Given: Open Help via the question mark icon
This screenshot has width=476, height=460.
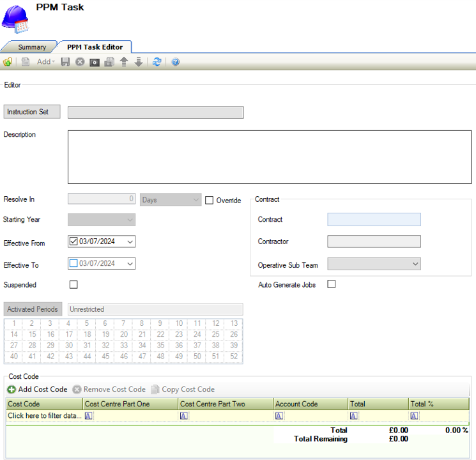Looking at the screenshot, I should (175, 62).
